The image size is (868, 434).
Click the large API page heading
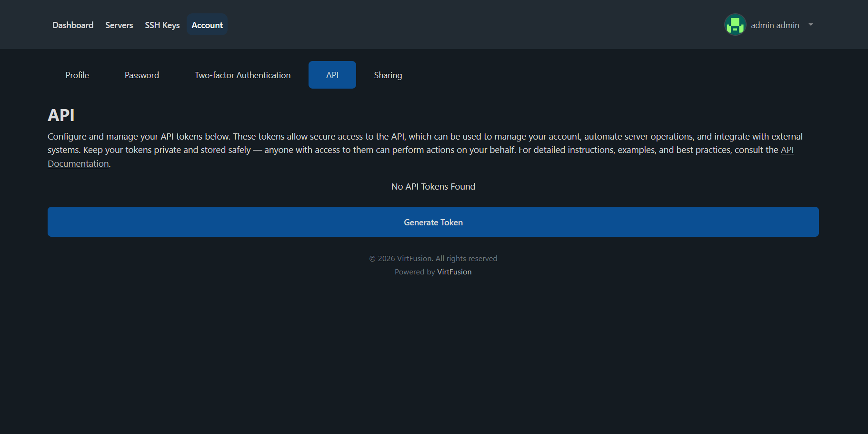pyautogui.click(x=61, y=115)
